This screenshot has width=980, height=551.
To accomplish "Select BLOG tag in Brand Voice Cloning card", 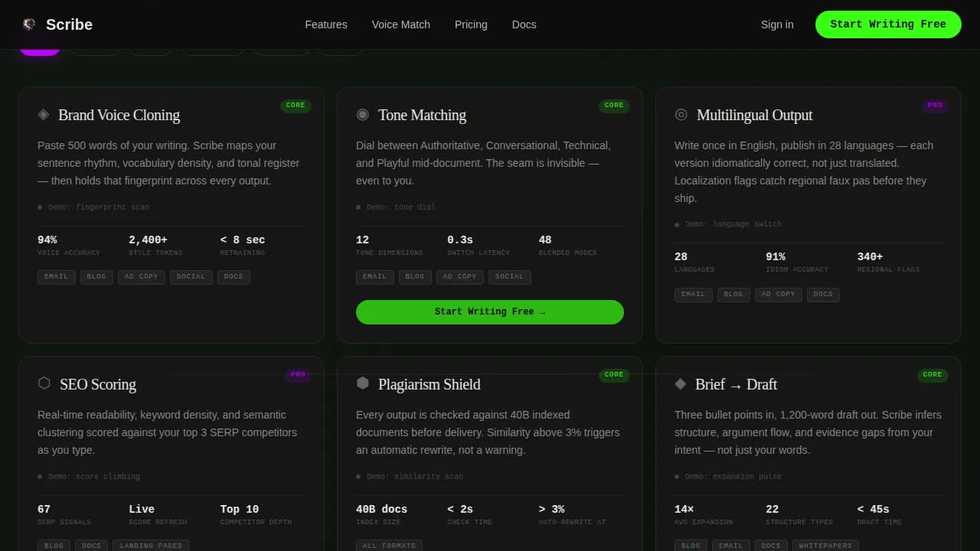I will 97,277.
